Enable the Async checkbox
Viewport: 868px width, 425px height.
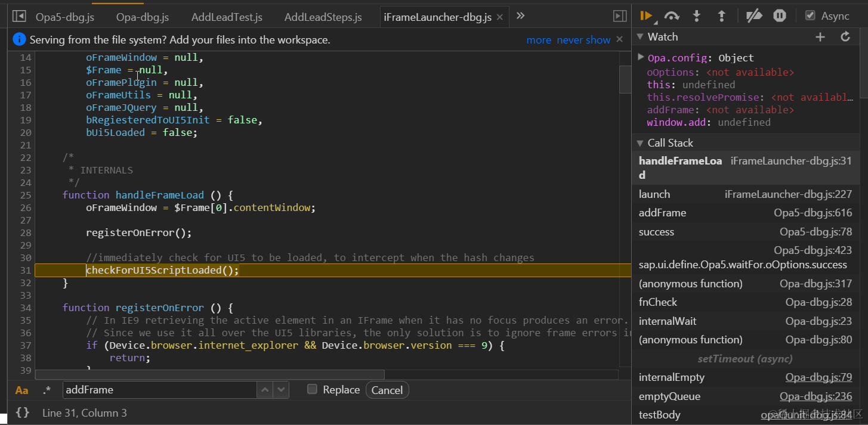coord(810,16)
